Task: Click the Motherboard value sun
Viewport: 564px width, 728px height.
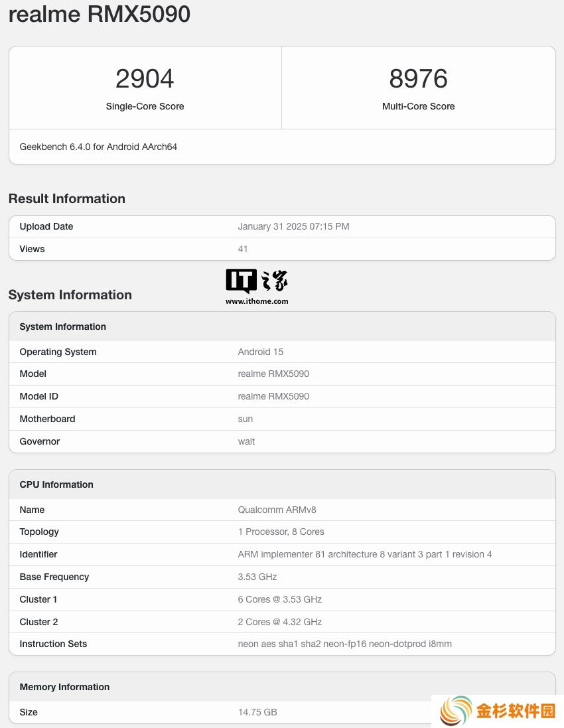Action: pyautogui.click(x=245, y=419)
